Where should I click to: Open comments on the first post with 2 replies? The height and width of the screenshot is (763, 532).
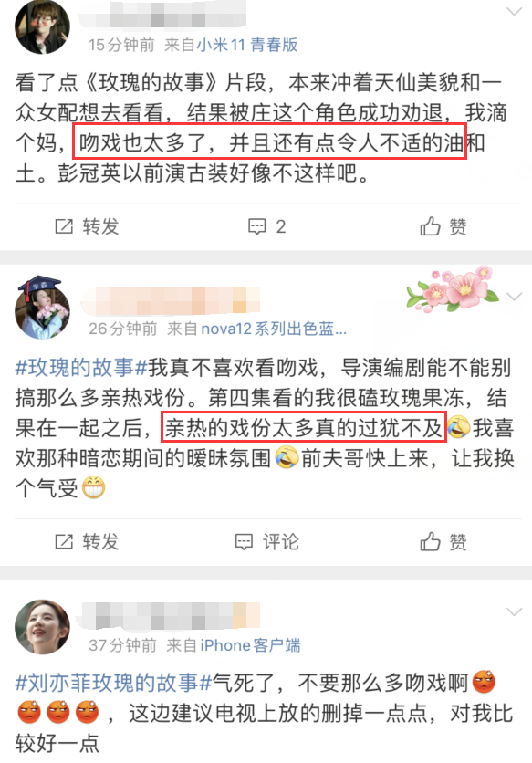coord(266,226)
